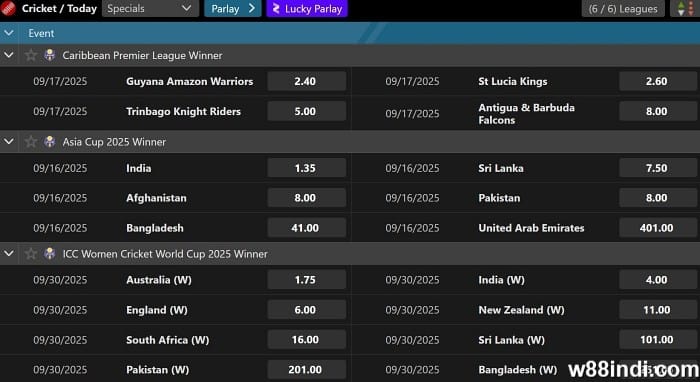
Task: Click the Australia (W) team name
Action: click(158, 280)
